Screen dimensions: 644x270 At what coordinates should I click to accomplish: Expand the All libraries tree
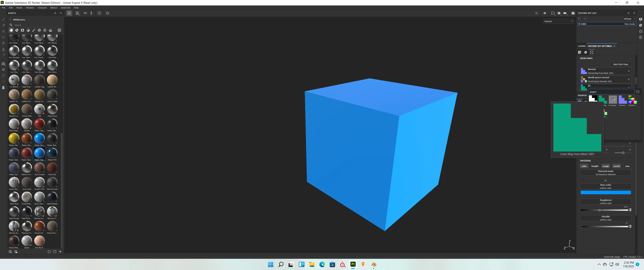[x=10, y=19]
